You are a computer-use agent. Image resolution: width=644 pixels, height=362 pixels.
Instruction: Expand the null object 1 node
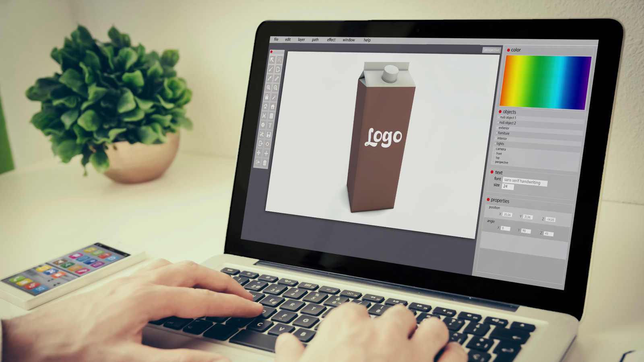click(x=499, y=117)
